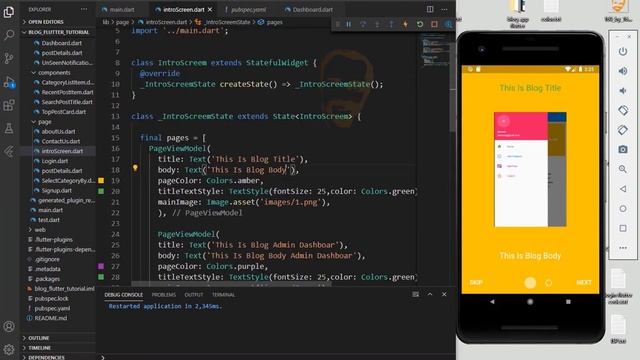Viewport: 640px width, 360px height.
Task: Click the editor minimap
Action: [434, 51]
